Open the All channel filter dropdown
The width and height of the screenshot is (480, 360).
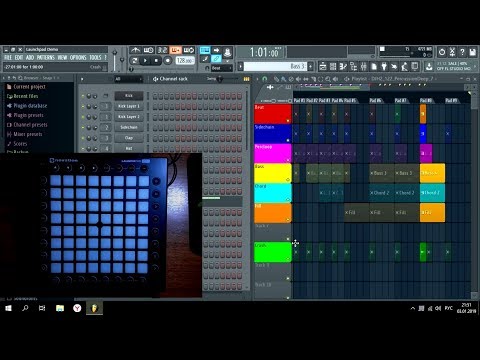[x=128, y=79]
